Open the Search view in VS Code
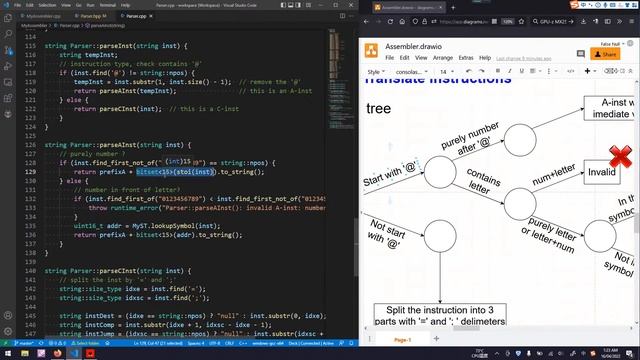Screen dimensions: 640x360 pyautogui.click(x=8, y=34)
